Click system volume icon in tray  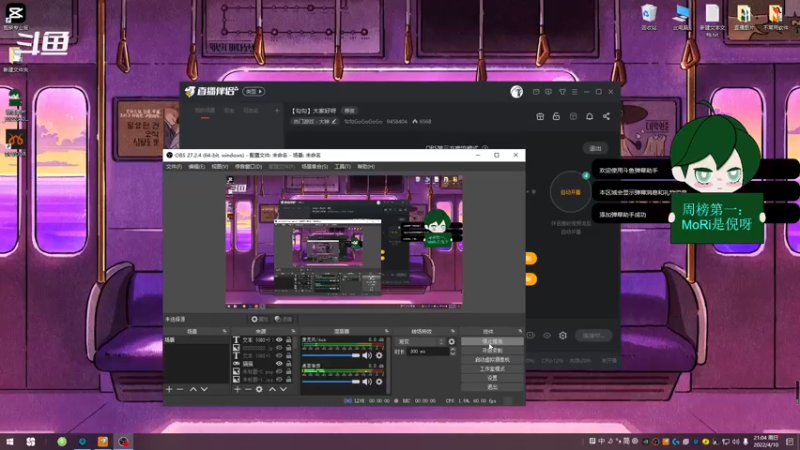(735, 441)
